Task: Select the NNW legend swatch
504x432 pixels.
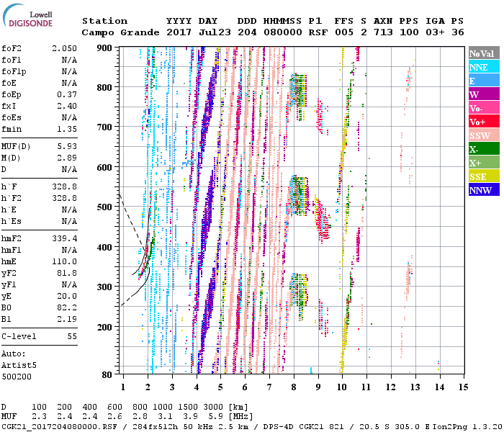Action: point(483,191)
